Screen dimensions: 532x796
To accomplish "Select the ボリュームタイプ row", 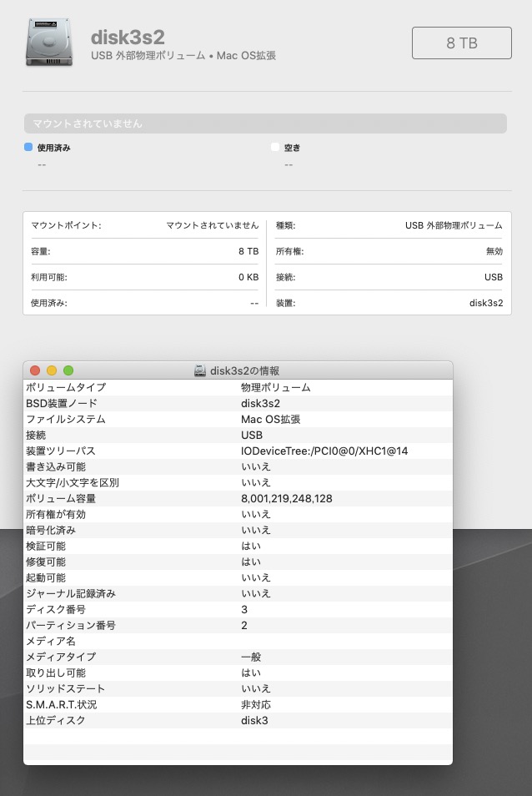I will click(238, 387).
